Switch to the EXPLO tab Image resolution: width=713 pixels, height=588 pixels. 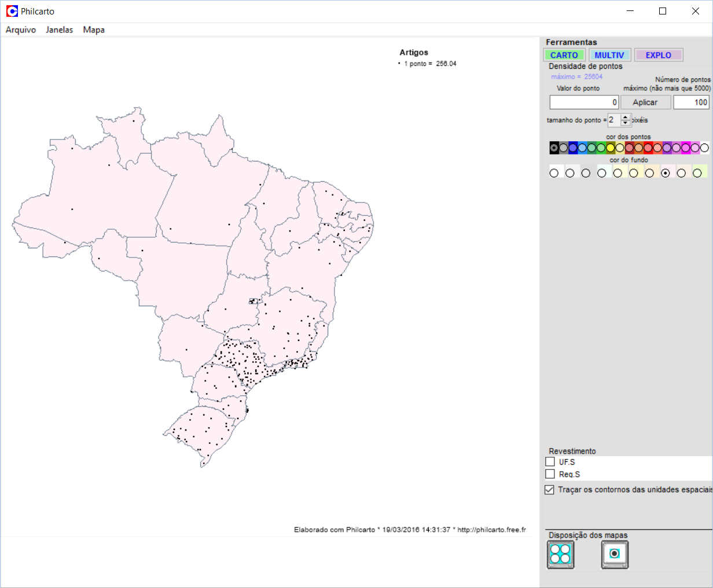click(x=658, y=55)
